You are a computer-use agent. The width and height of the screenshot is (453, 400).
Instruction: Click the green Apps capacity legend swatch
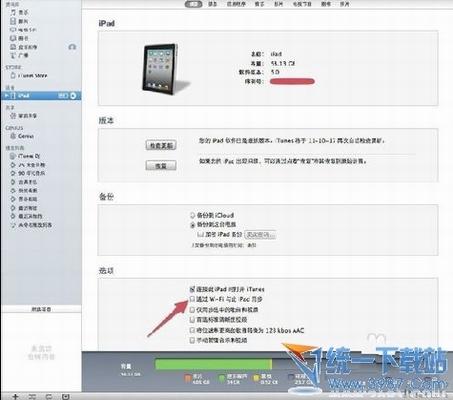click(222, 378)
